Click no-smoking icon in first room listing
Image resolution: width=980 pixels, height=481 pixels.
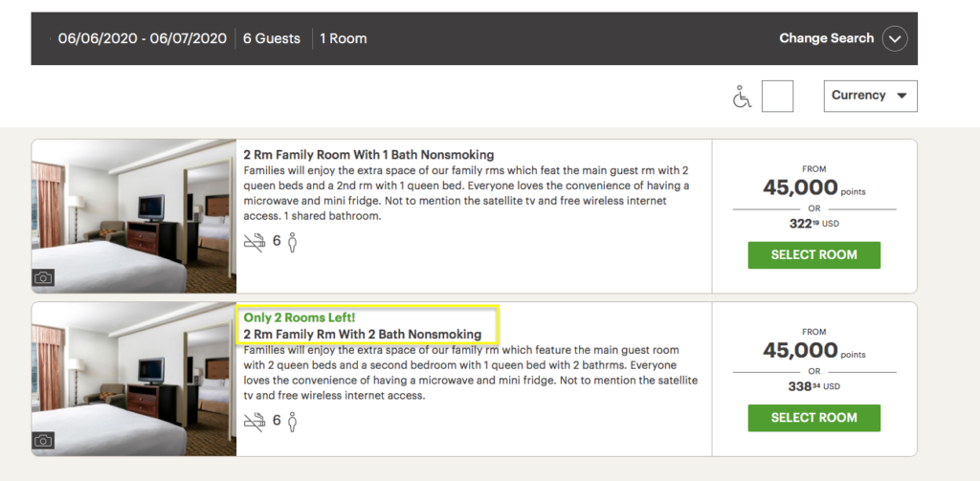(x=255, y=242)
